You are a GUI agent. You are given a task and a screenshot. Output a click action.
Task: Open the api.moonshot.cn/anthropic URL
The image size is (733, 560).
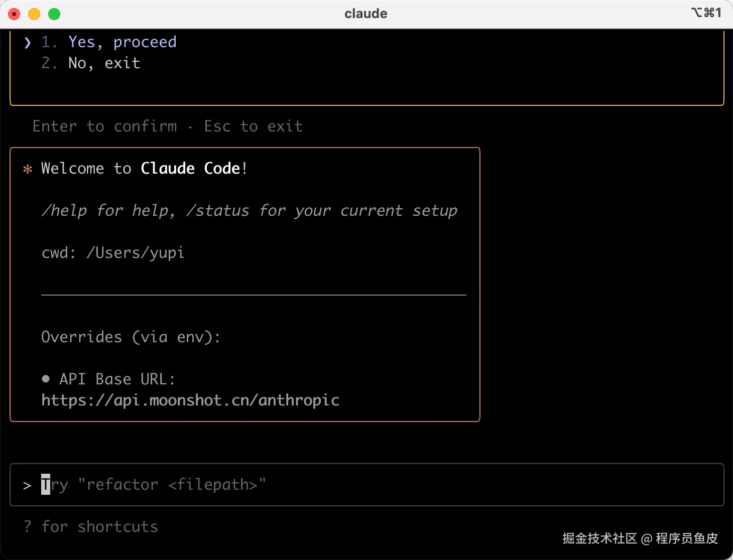coord(190,400)
